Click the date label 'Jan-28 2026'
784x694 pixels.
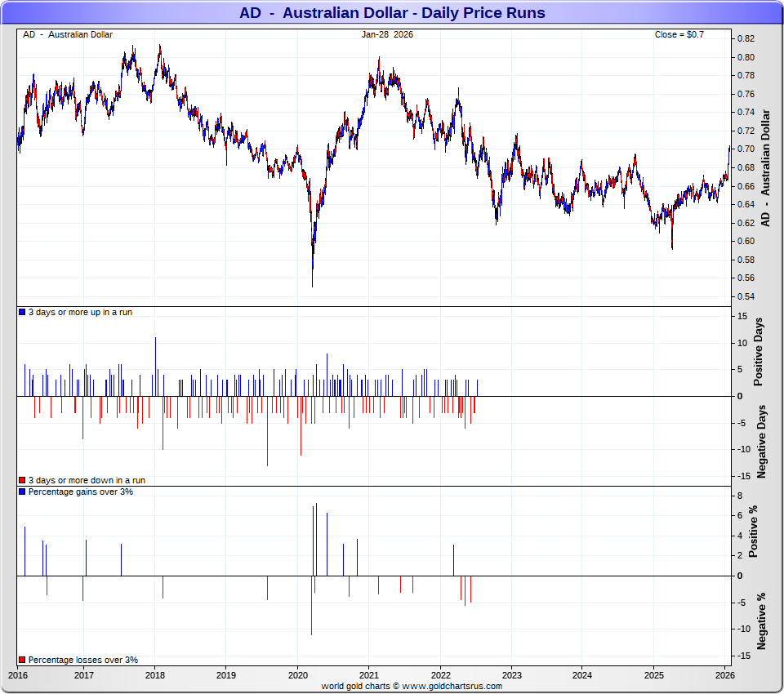click(x=387, y=34)
